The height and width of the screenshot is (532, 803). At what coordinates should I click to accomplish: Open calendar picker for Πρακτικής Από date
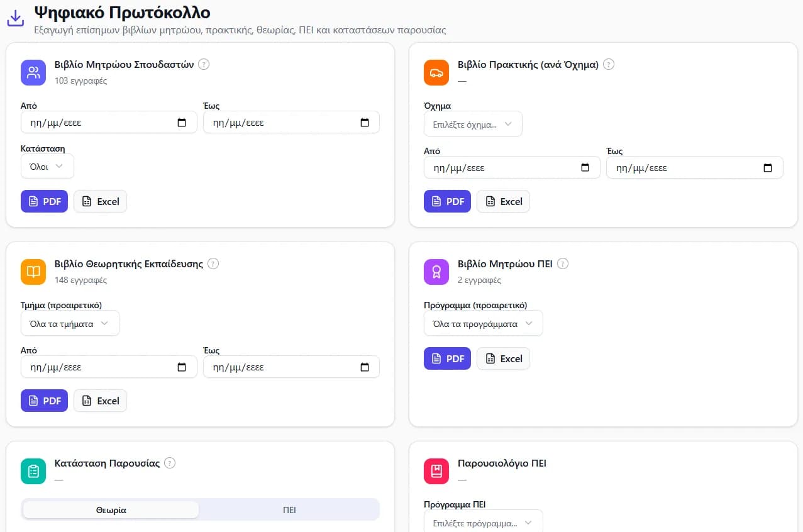(585, 168)
